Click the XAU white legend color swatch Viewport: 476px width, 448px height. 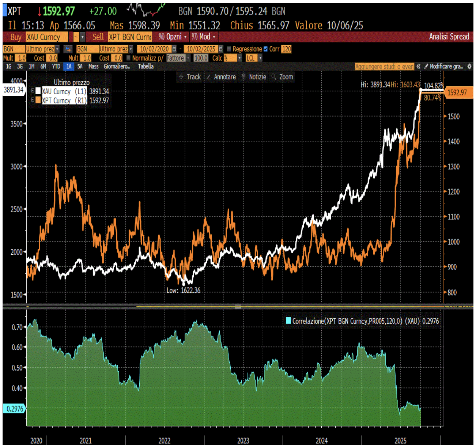click(x=38, y=91)
